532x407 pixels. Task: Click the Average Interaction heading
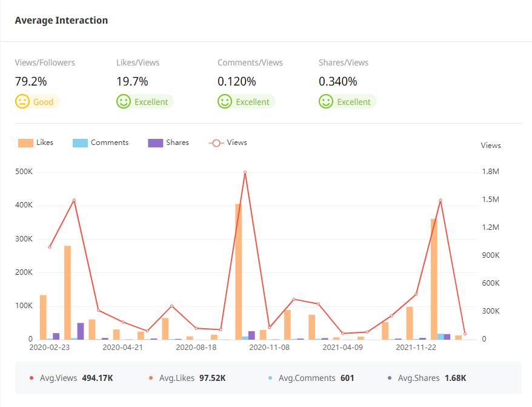(61, 20)
